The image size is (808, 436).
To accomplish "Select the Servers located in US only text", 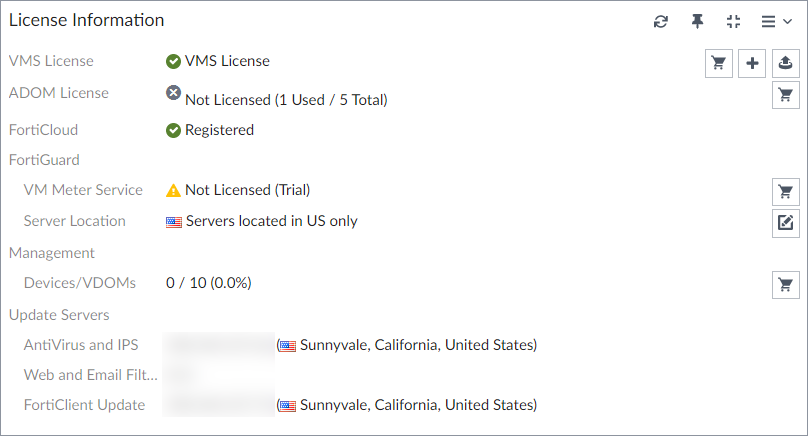I will [271, 221].
